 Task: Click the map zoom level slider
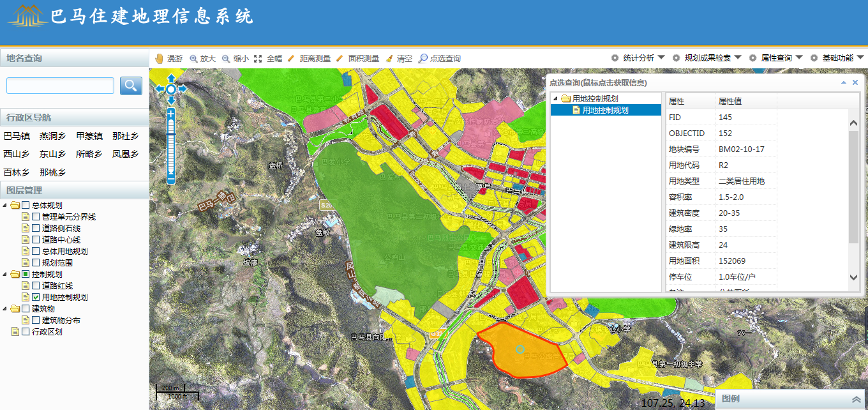coord(171,147)
